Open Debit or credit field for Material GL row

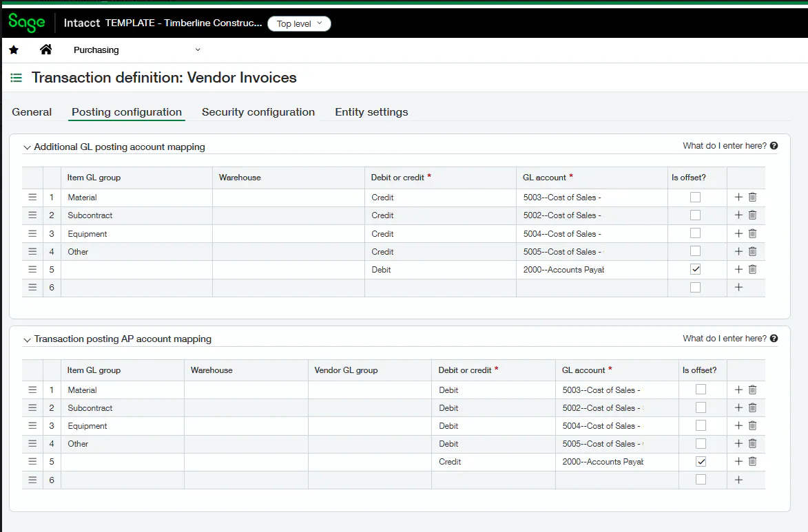[x=440, y=198]
